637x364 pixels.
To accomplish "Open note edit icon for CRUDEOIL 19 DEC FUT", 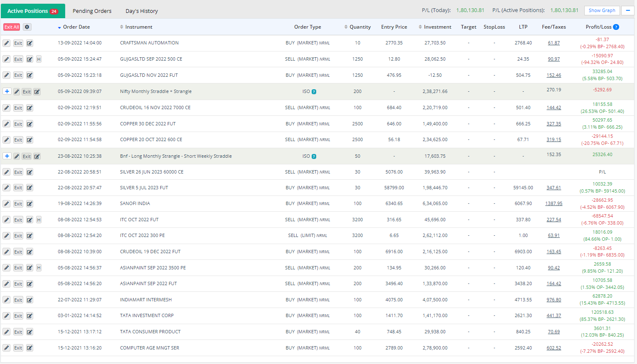I will (x=30, y=252).
